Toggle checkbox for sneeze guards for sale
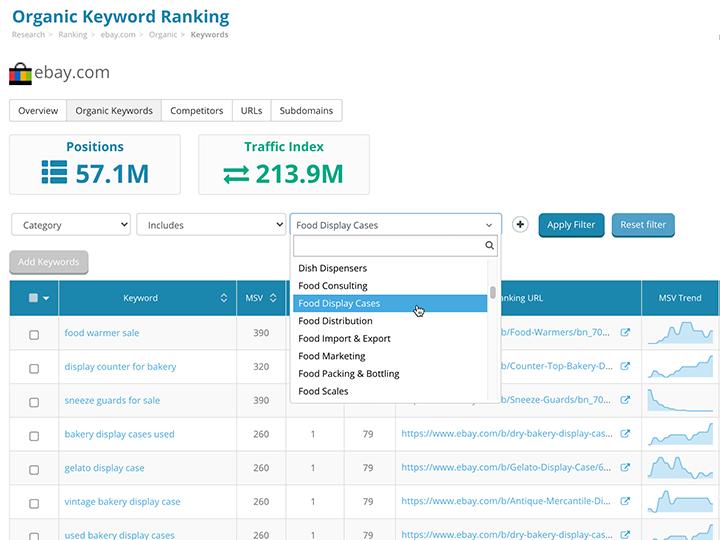The image size is (720, 540). (34, 401)
